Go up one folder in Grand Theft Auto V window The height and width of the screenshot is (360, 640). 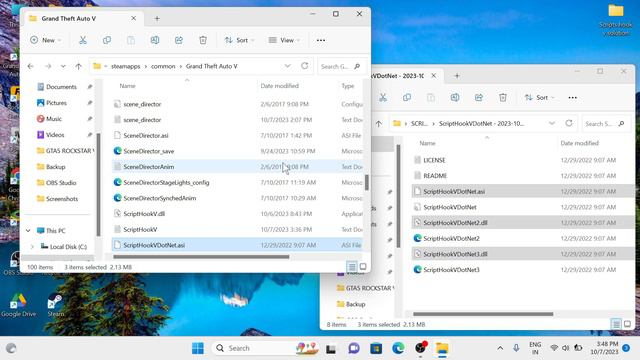click(78, 66)
